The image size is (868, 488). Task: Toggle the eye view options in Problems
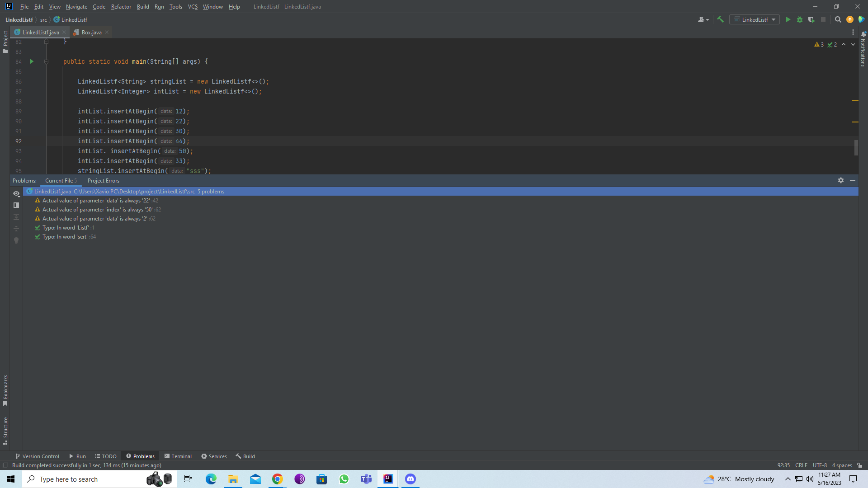point(16,193)
